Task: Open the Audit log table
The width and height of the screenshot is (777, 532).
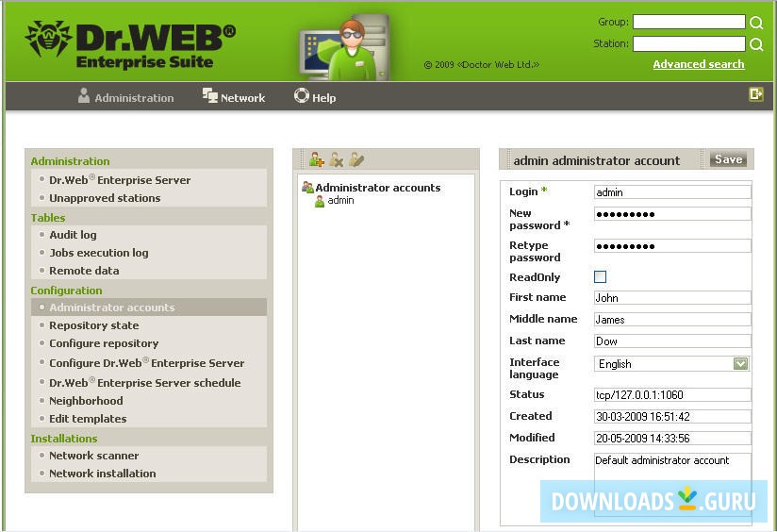Action: pyautogui.click(x=73, y=235)
